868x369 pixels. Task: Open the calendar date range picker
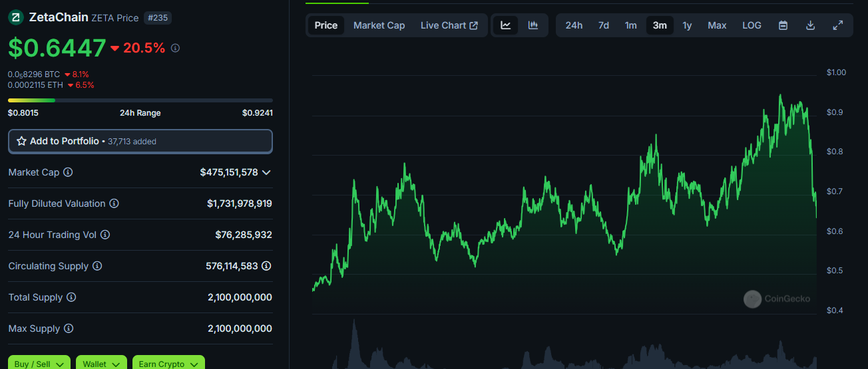pyautogui.click(x=783, y=25)
